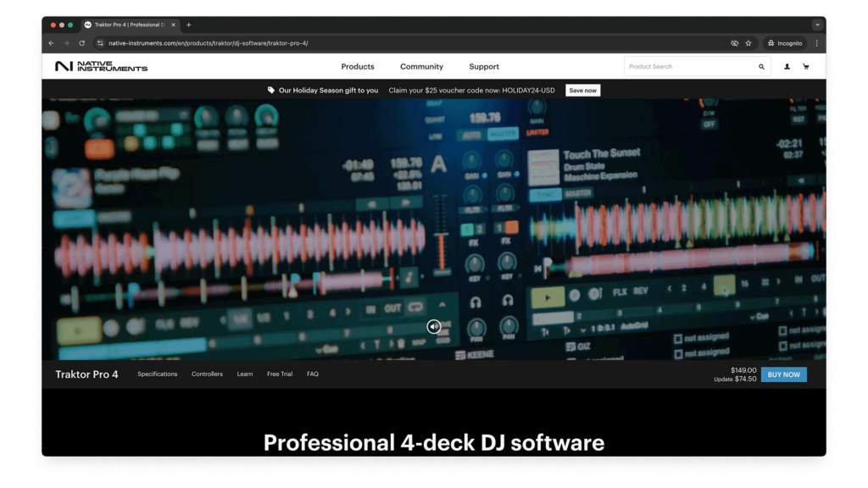Open the FAQ link
The width and height of the screenshot is (868, 488).
point(313,374)
